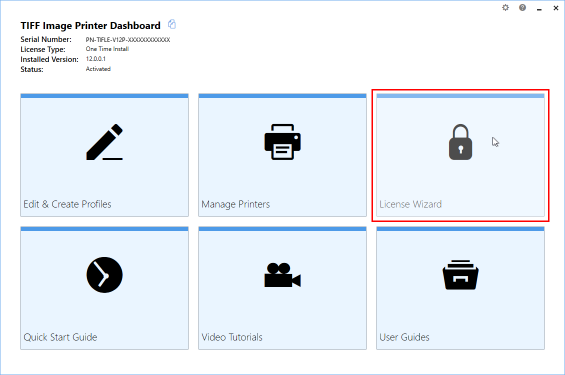Click the help question mark icon
Image resolution: width=565 pixels, height=375 pixels.
click(x=522, y=8)
